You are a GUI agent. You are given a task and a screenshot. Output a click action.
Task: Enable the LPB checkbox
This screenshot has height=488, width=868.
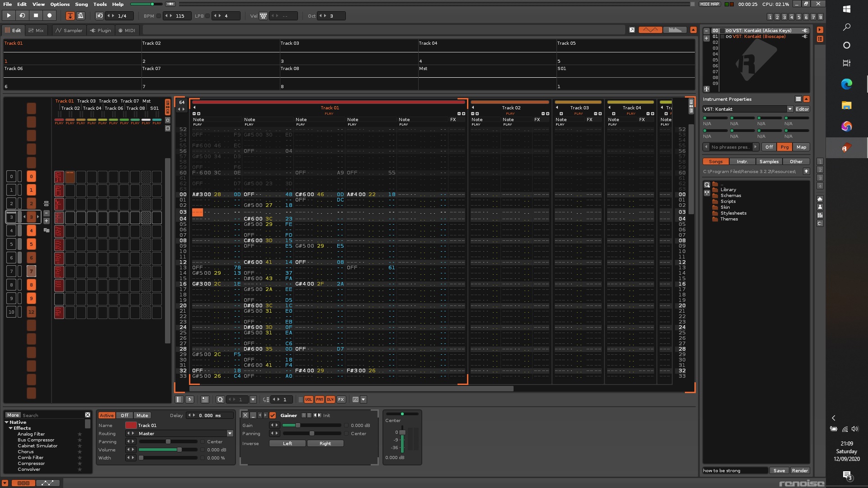pyautogui.click(x=208, y=16)
